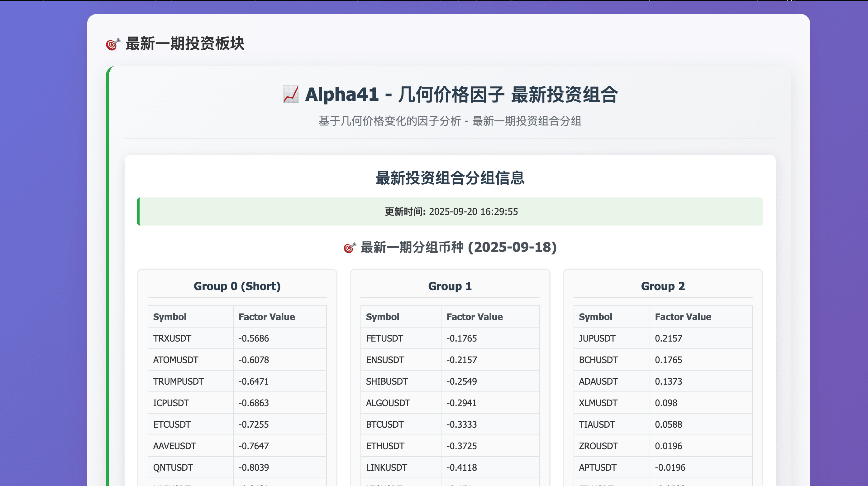868x486 pixels.
Task: Click the Symbol column header in Group 0
Action: pyautogui.click(x=170, y=317)
